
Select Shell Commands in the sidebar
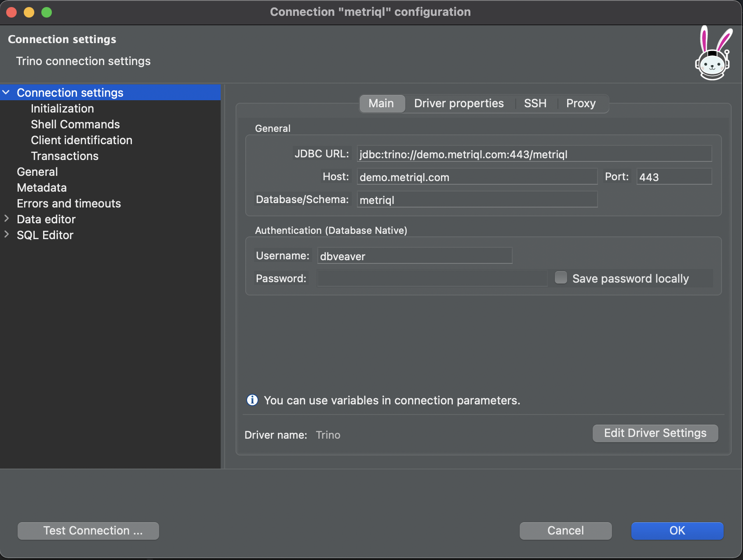pos(75,124)
